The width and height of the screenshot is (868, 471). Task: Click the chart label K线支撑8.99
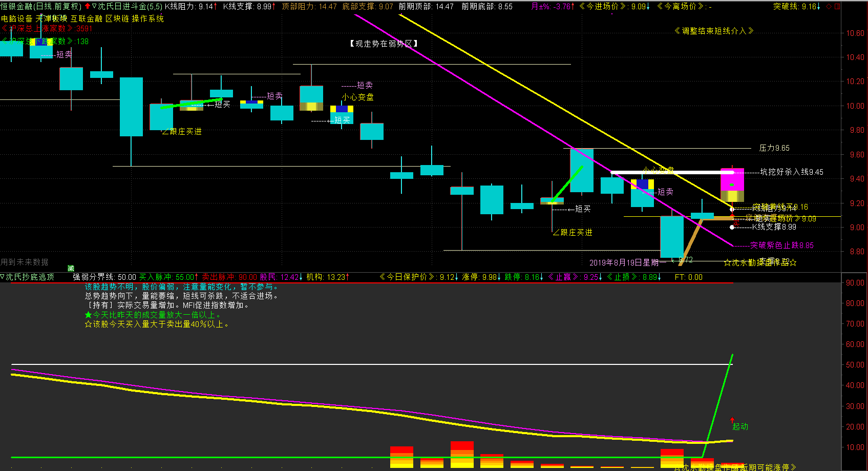point(774,227)
